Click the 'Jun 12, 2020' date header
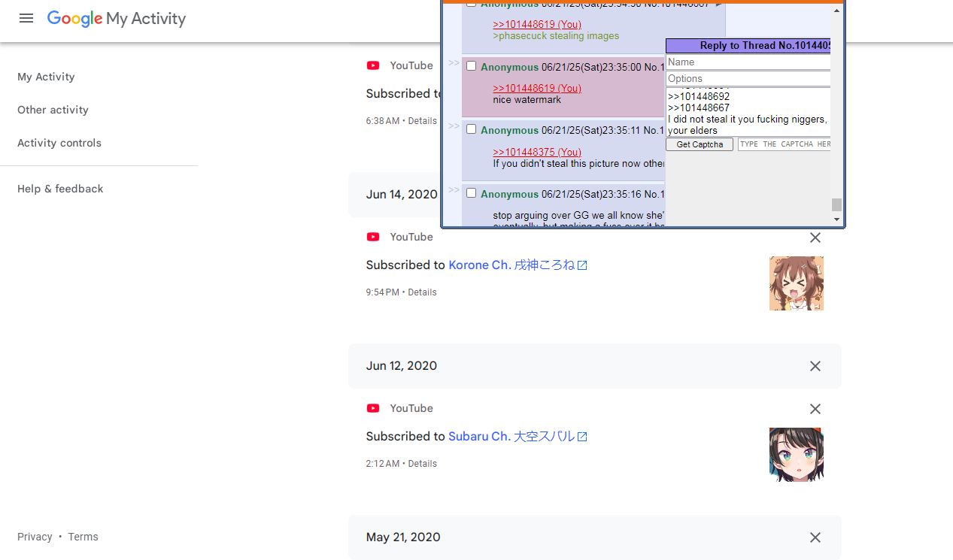953x560 pixels. point(402,366)
